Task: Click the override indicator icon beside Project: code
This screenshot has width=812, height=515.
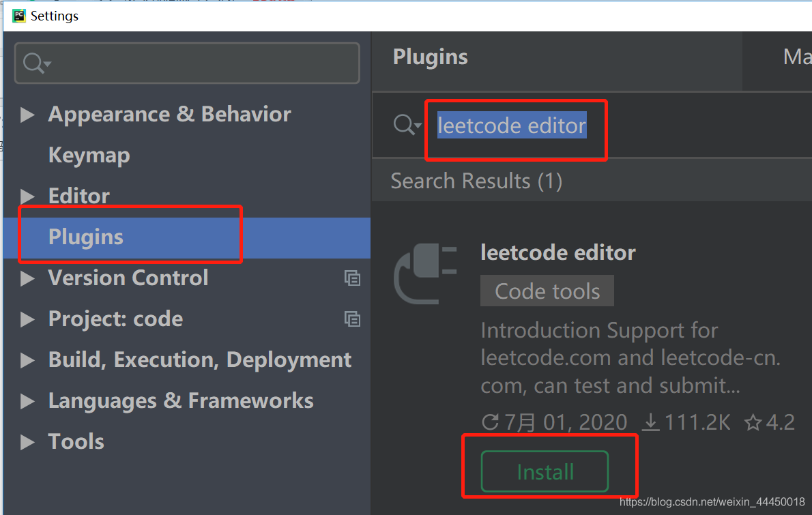Action: 353,319
